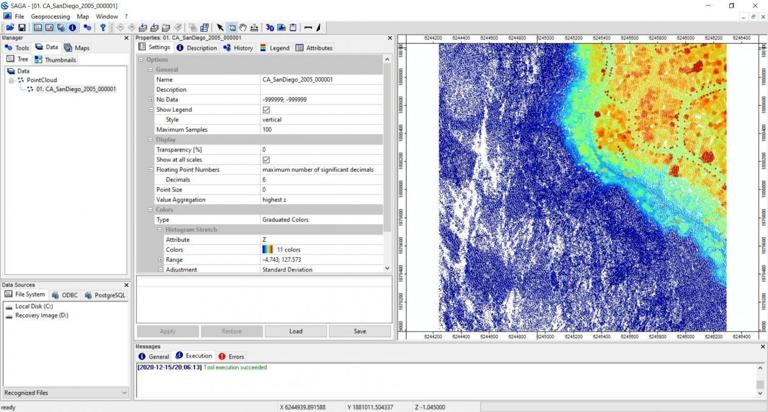Screen dimensions: 768x412
Task: Click the 11 colors palette swatch
Action: tap(267, 249)
